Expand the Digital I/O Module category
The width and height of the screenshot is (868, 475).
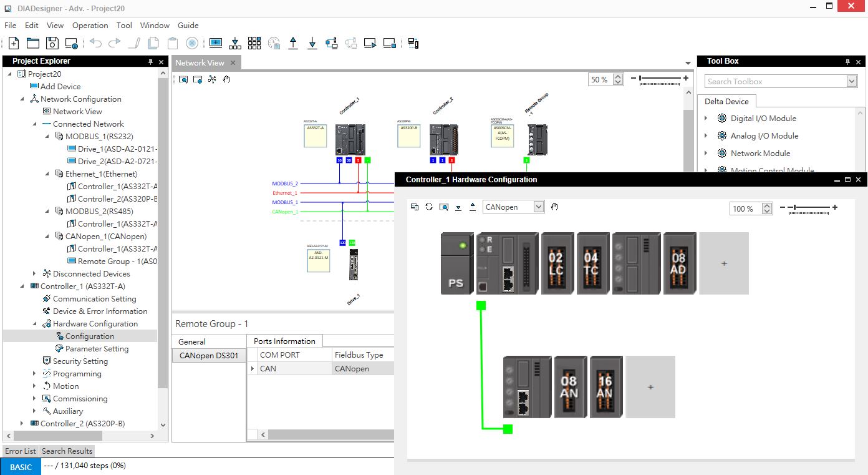click(x=706, y=119)
